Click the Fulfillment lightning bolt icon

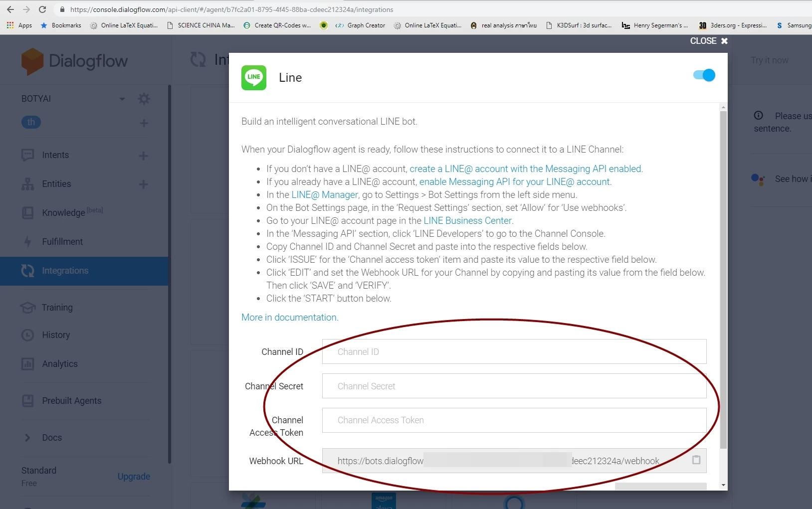pos(28,242)
